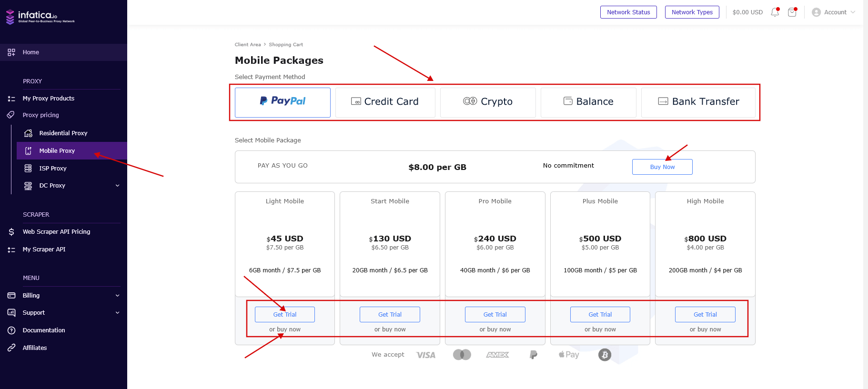This screenshot has height=389, width=868.
Task: Click the Web Scraper API dollar icon
Action: [x=11, y=232]
